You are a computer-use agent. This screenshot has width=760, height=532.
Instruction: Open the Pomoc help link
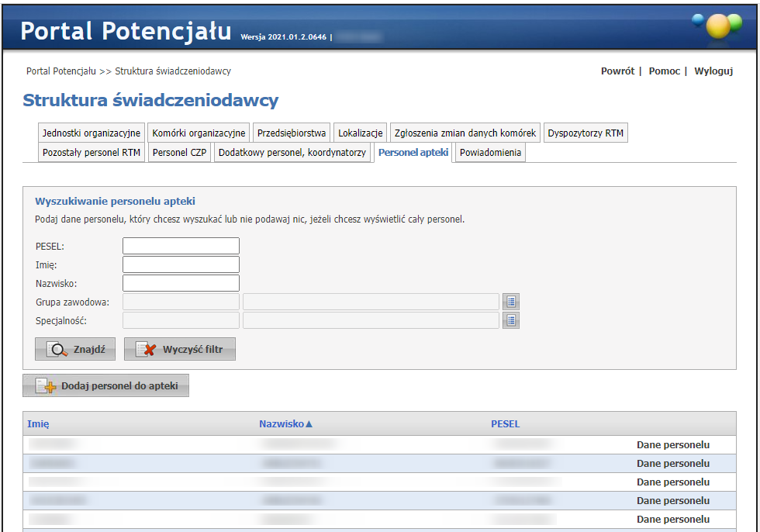(664, 71)
